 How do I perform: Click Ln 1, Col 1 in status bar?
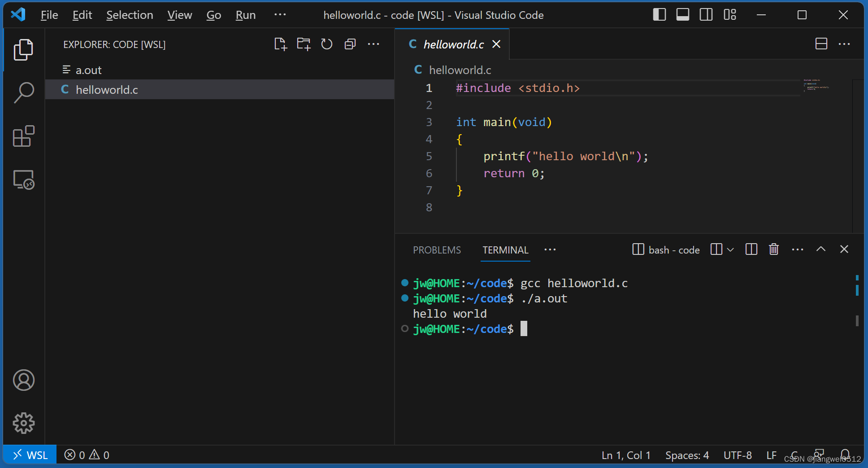click(626, 455)
